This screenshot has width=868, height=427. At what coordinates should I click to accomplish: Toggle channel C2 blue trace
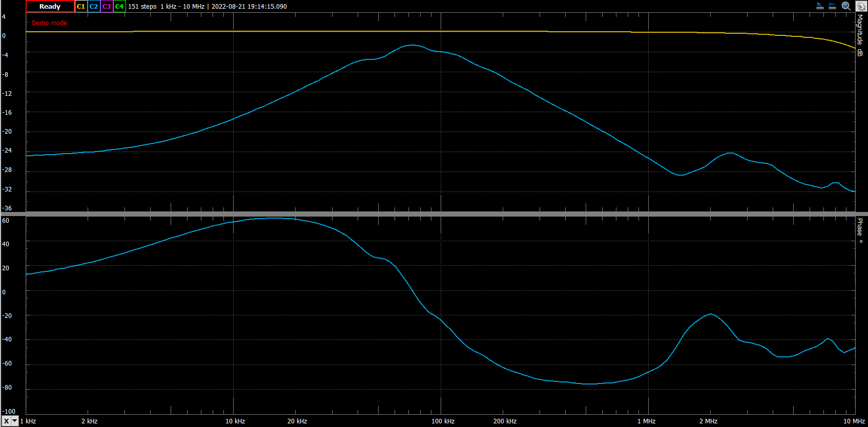[x=94, y=7]
